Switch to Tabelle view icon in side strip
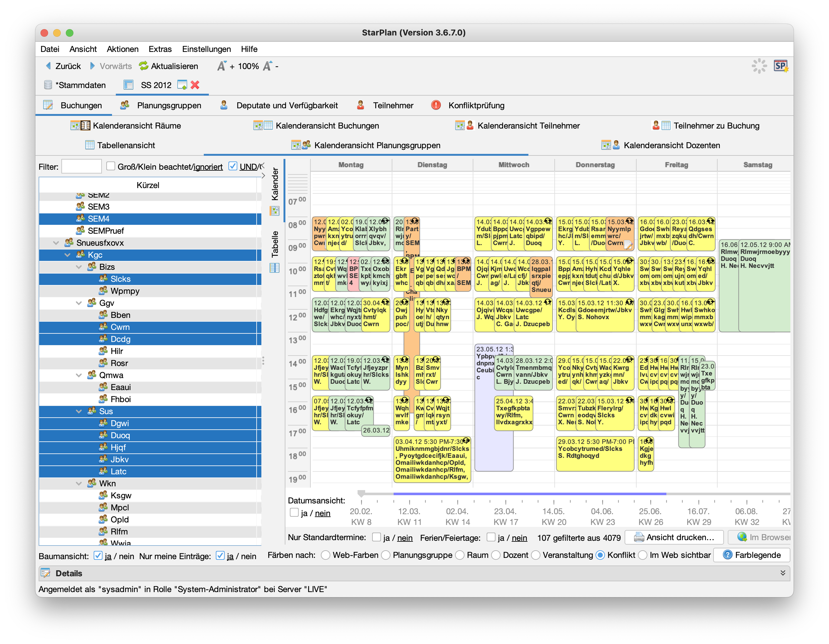 [274, 268]
